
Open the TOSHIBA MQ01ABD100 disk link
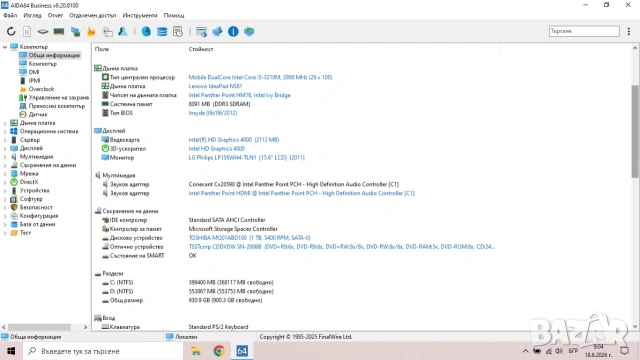[249, 238]
